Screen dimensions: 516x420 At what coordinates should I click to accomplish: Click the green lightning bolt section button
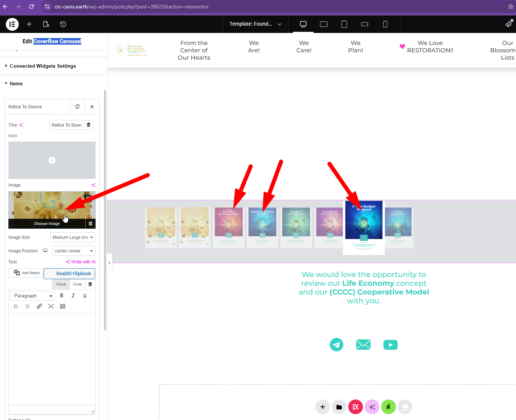pyautogui.click(x=389, y=407)
